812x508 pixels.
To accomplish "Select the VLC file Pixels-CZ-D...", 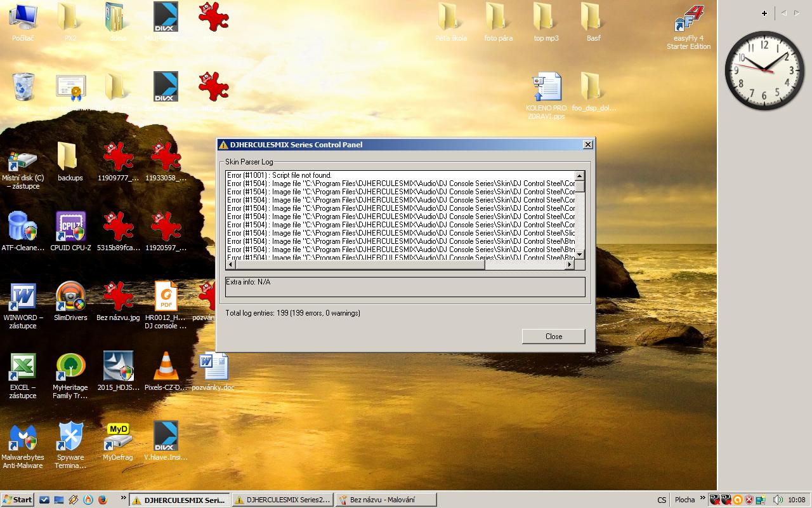I will [x=166, y=371].
